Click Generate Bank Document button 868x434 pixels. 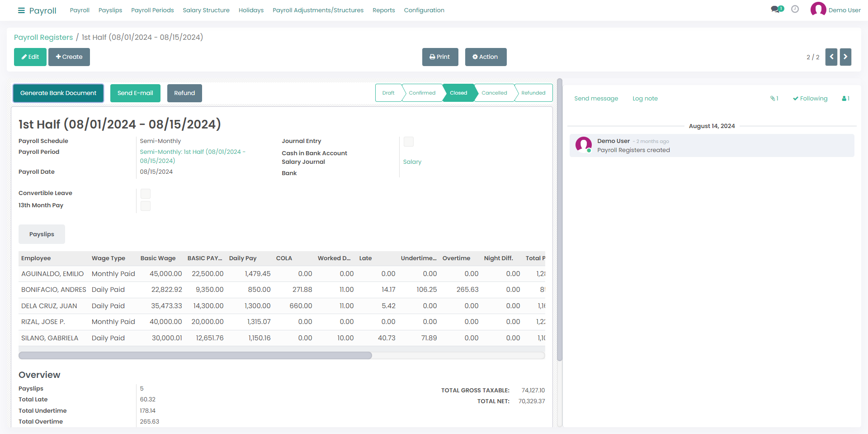coord(58,93)
